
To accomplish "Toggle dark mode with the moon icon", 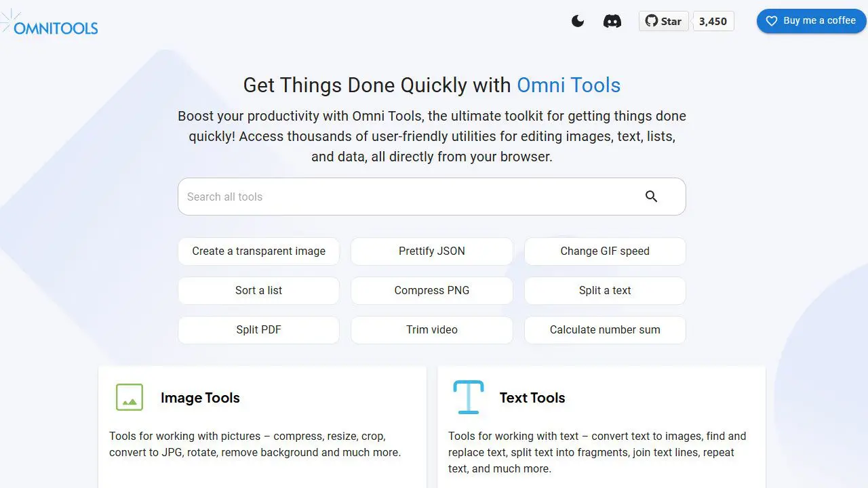I will [578, 21].
